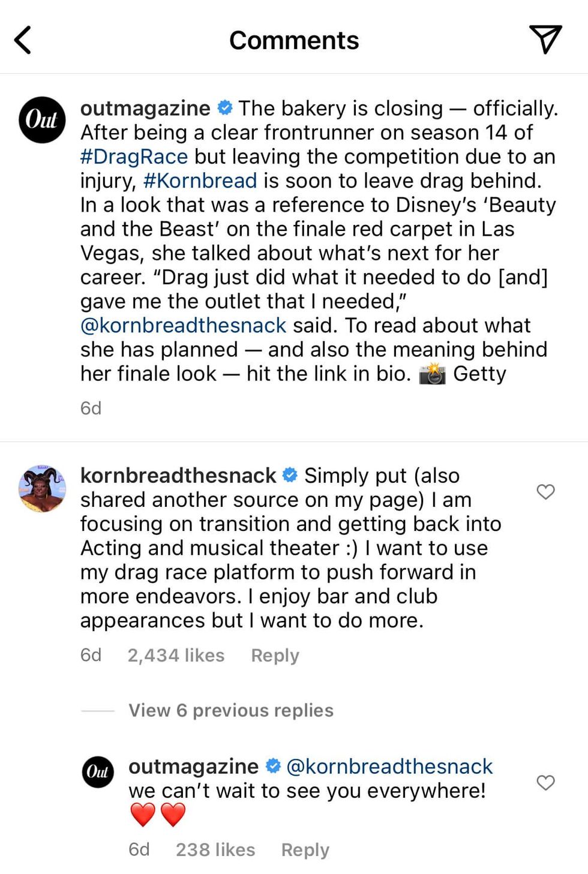
Task: Tap Reply under Kornbread's comment
Action: point(275,655)
